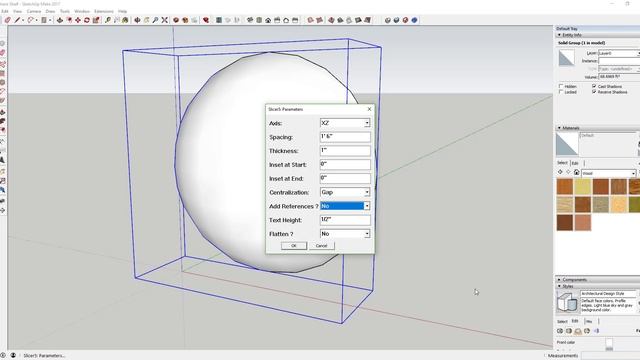The width and height of the screenshot is (640, 360).
Task: Pick the first orange wood swatch
Action: click(565, 187)
